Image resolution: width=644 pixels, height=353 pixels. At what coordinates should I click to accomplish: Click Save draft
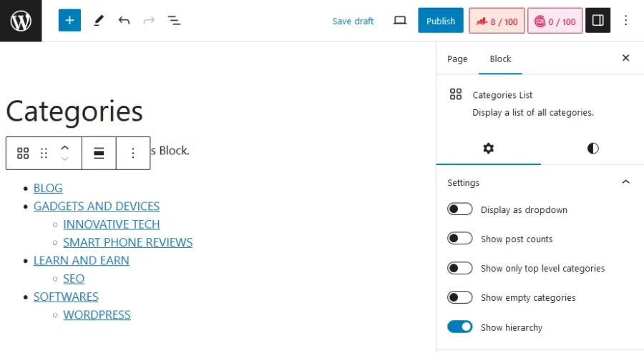[x=353, y=21]
